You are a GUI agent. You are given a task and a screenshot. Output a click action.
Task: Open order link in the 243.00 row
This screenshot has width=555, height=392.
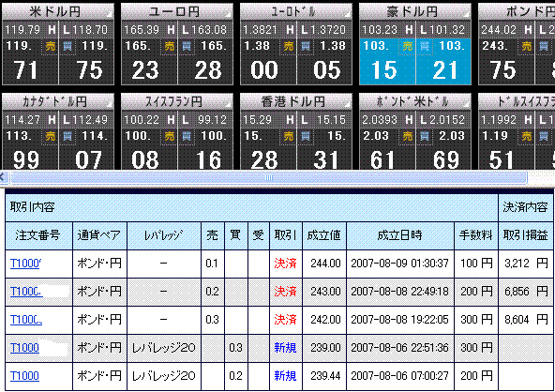pos(26,292)
